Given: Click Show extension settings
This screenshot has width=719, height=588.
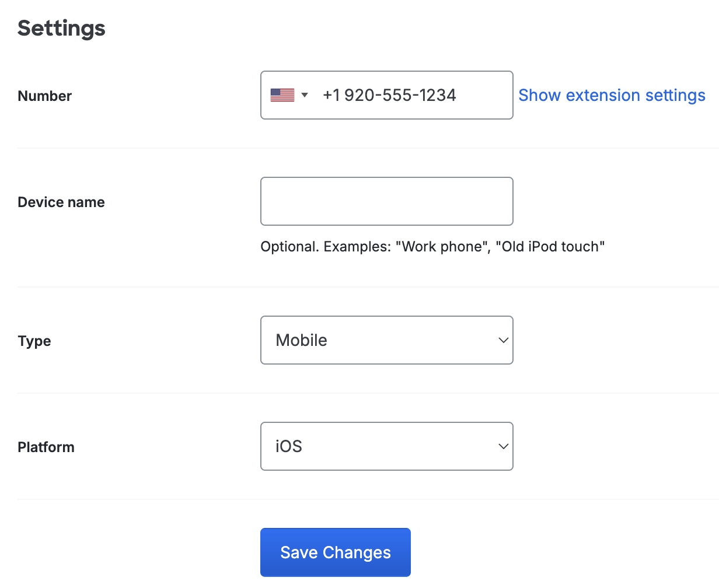Looking at the screenshot, I should tap(612, 95).
